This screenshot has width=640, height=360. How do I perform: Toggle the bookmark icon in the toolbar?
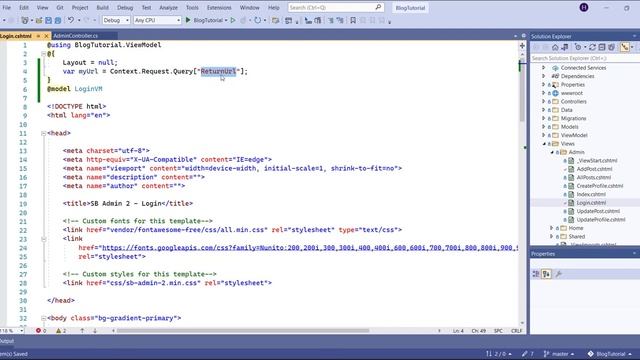pos(353,20)
